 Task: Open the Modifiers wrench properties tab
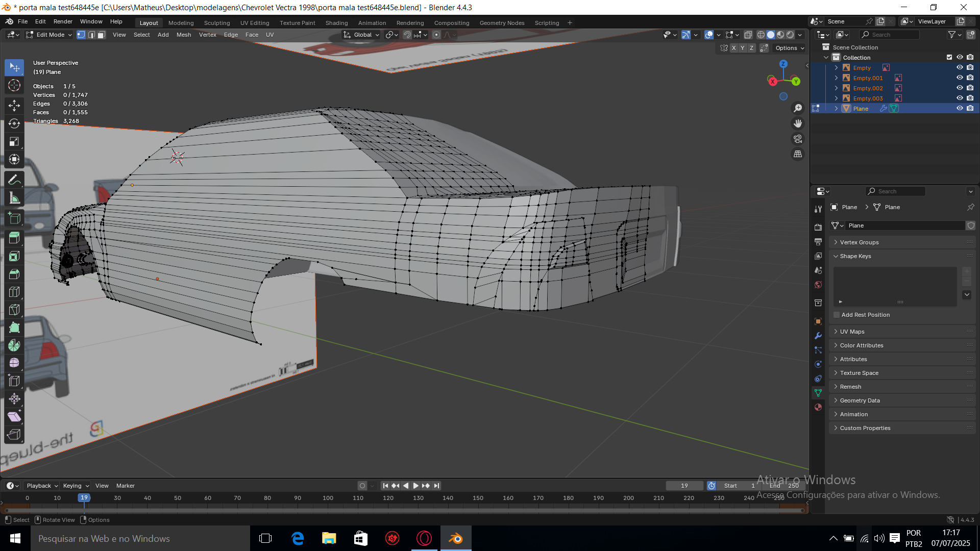point(818,336)
